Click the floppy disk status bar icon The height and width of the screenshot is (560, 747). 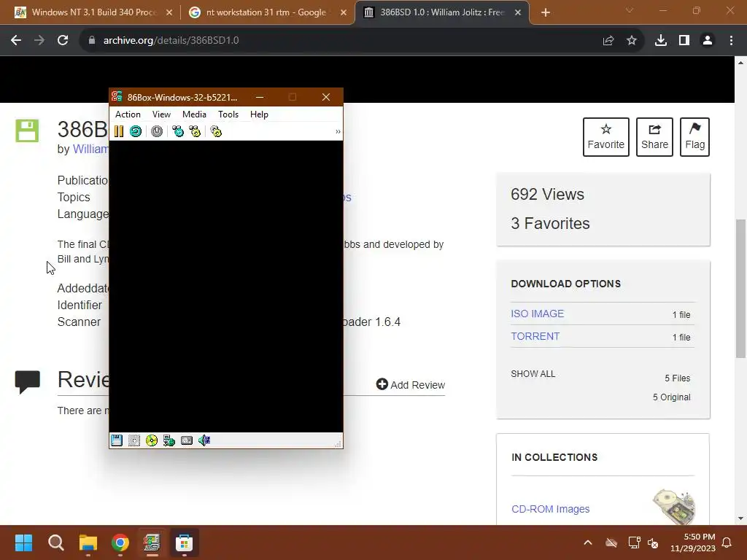117,440
